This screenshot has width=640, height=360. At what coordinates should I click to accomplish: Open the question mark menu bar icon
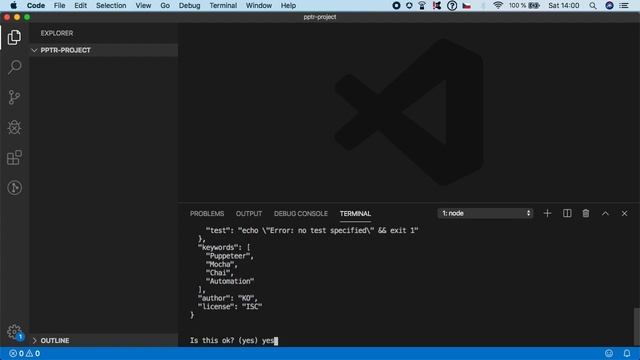(452, 6)
